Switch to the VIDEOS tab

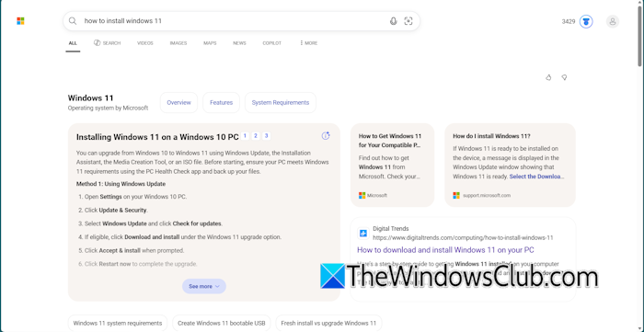pyautogui.click(x=145, y=43)
